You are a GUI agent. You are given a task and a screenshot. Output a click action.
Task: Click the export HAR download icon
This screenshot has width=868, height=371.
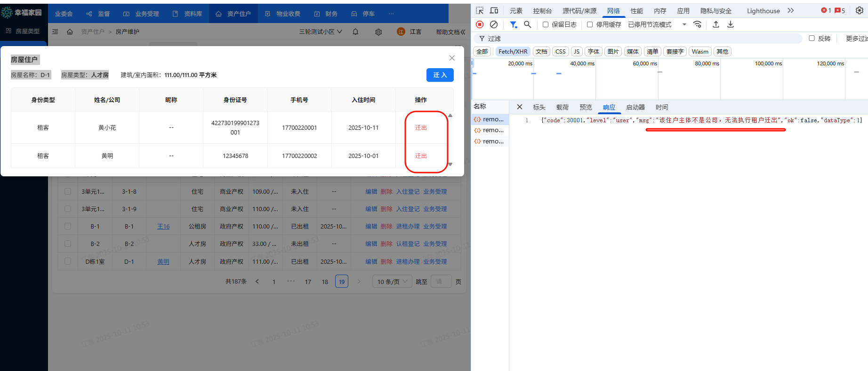(731, 24)
